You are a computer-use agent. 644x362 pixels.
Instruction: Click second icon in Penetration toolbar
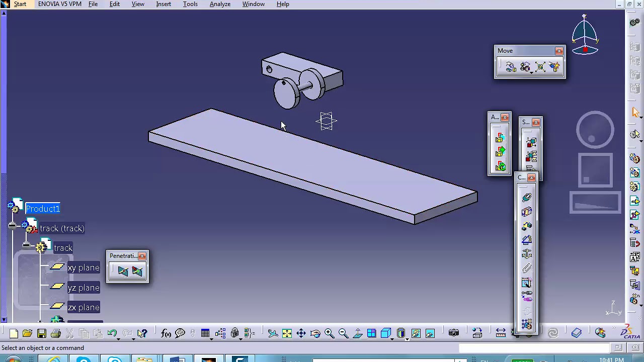click(x=137, y=271)
